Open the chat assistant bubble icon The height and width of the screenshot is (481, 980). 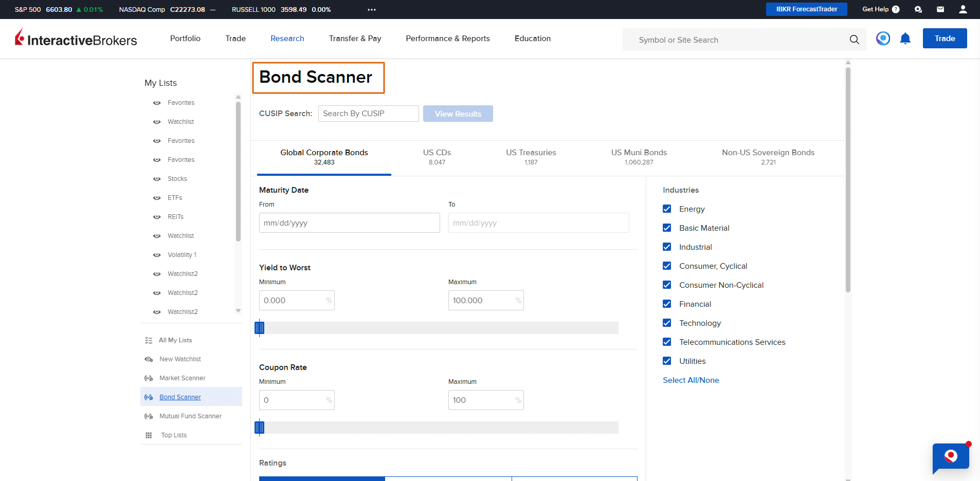pyautogui.click(x=950, y=456)
